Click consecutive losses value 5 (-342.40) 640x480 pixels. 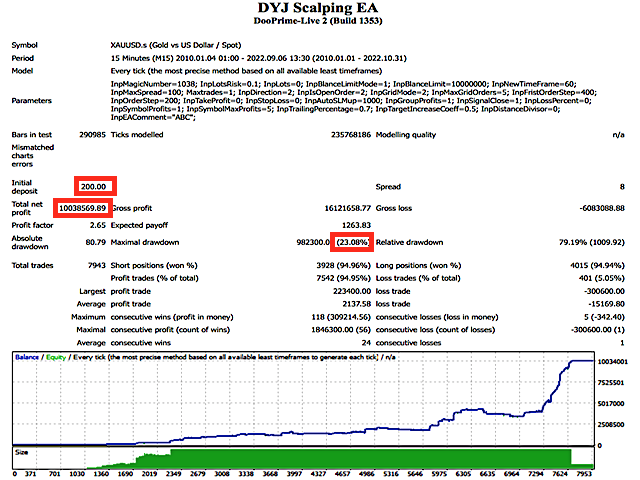pos(604,317)
